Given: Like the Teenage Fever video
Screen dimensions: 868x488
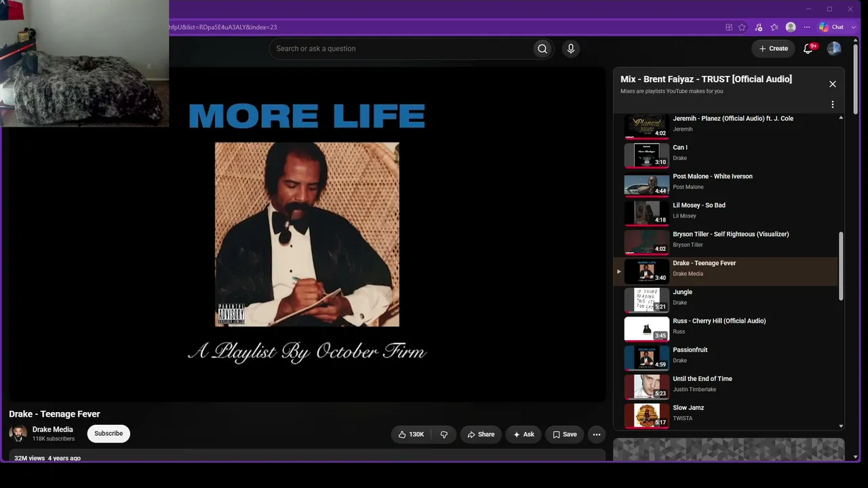Looking at the screenshot, I should click(412, 434).
